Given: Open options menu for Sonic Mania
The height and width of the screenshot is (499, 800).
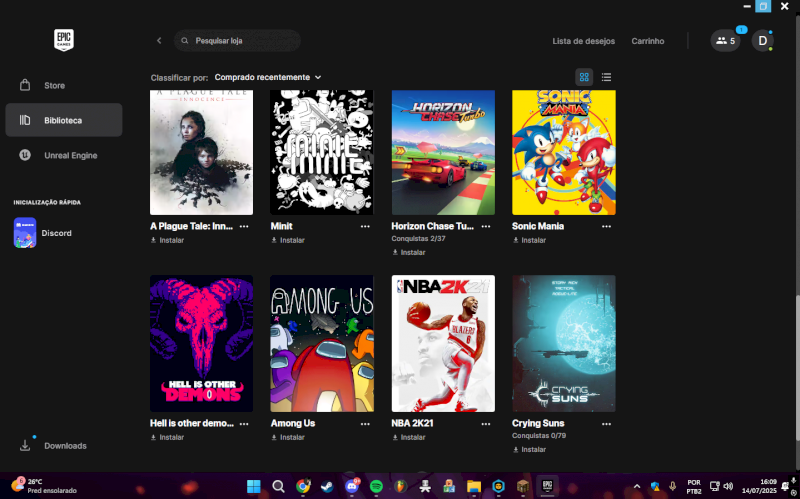Looking at the screenshot, I should pyautogui.click(x=606, y=226).
